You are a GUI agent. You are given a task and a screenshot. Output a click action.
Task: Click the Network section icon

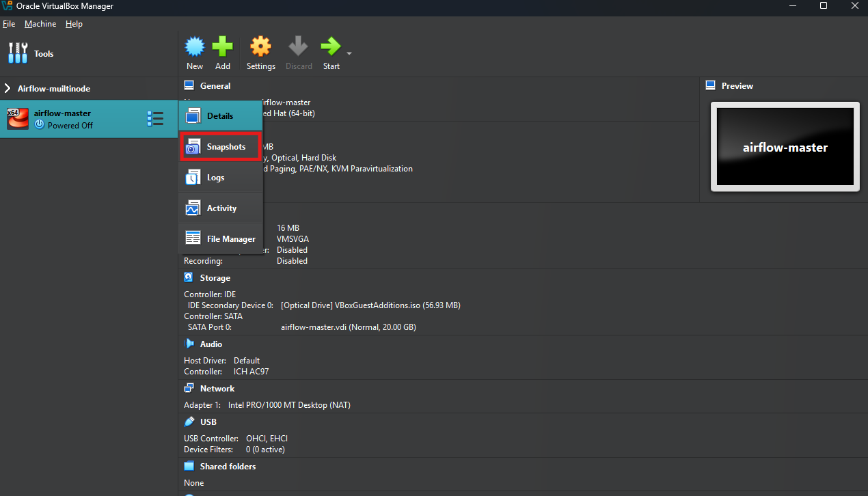tap(189, 388)
